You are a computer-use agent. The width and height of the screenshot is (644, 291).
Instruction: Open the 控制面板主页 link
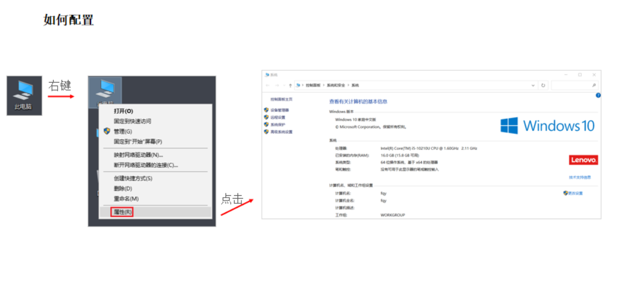click(282, 100)
